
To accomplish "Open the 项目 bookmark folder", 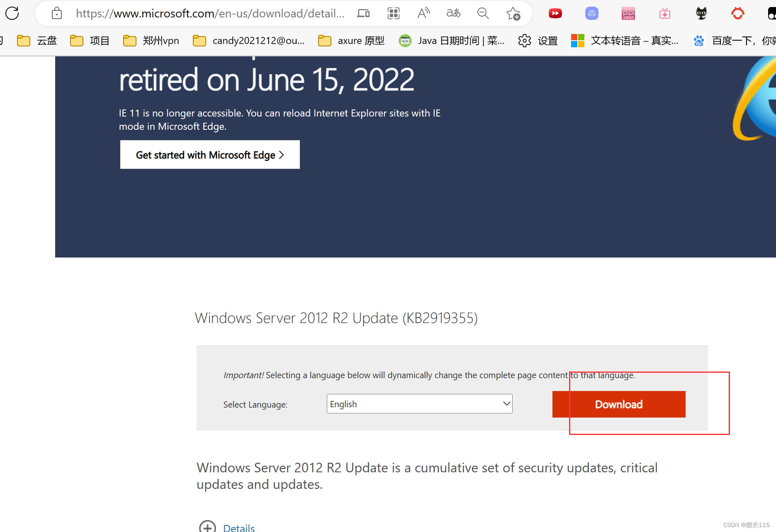I will coord(90,41).
